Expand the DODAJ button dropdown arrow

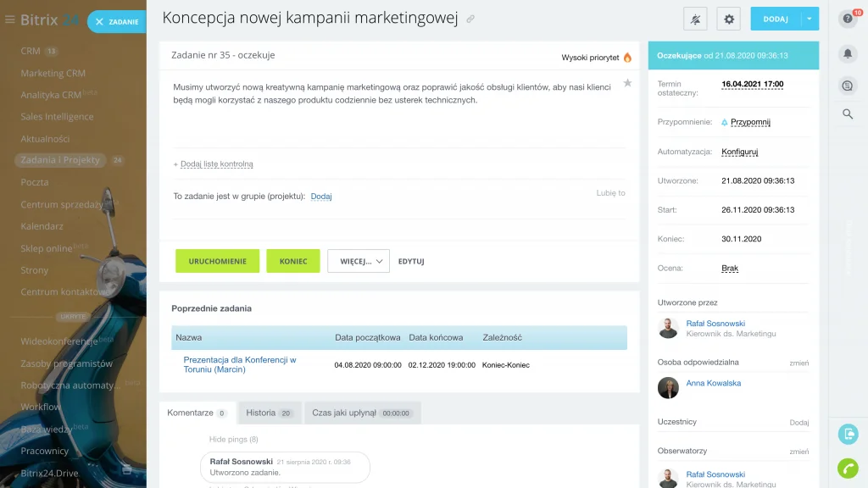coord(810,19)
